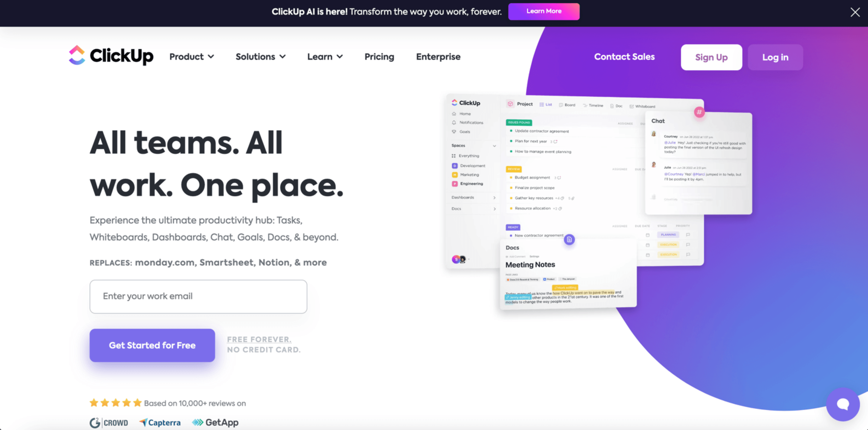Expand the Learn dropdown menu
Viewport: 868px width, 430px height.
click(x=325, y=57)
